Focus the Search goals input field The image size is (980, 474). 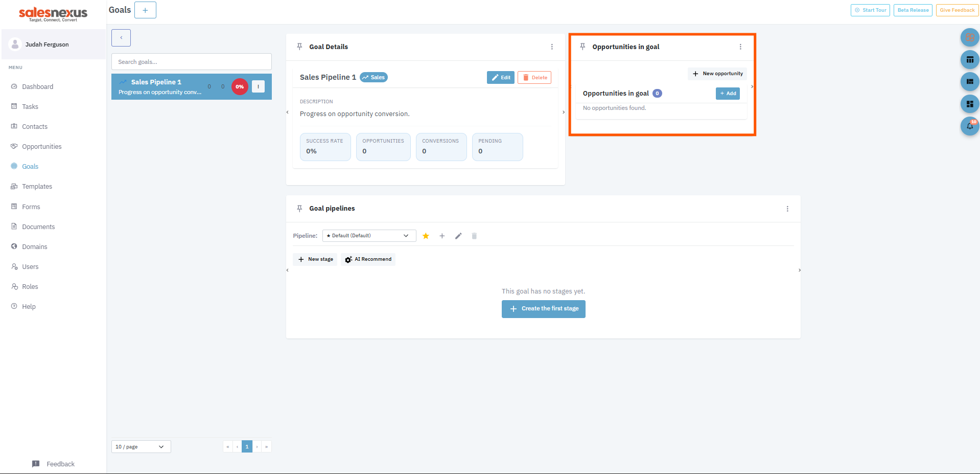click(192, 62)
